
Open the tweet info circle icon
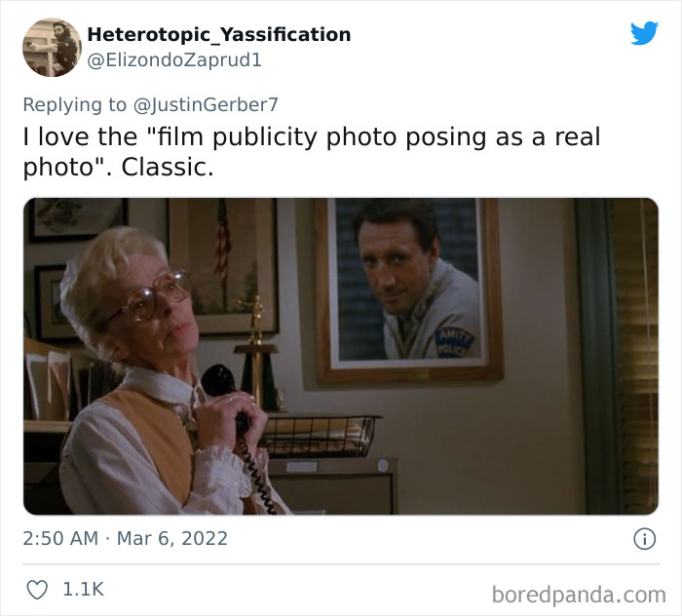[644, 539]
